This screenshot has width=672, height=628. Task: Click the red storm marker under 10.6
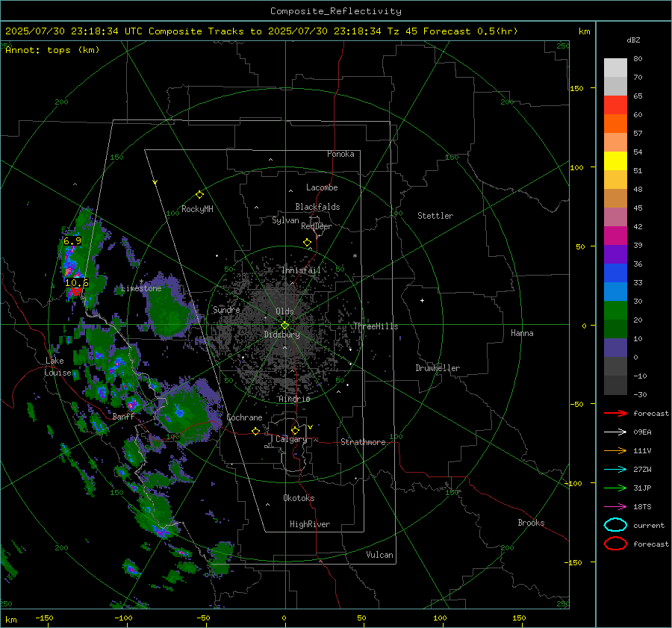[x=76, y=291]
